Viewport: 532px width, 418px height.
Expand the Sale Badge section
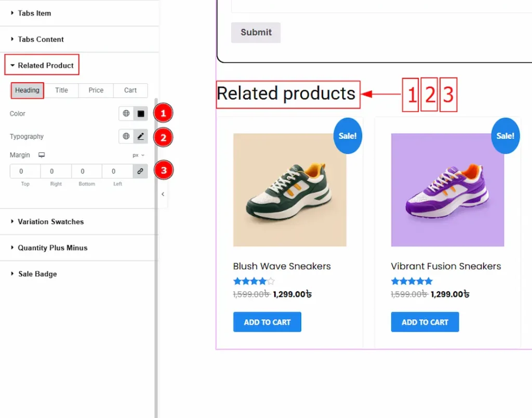pos(37,274)
